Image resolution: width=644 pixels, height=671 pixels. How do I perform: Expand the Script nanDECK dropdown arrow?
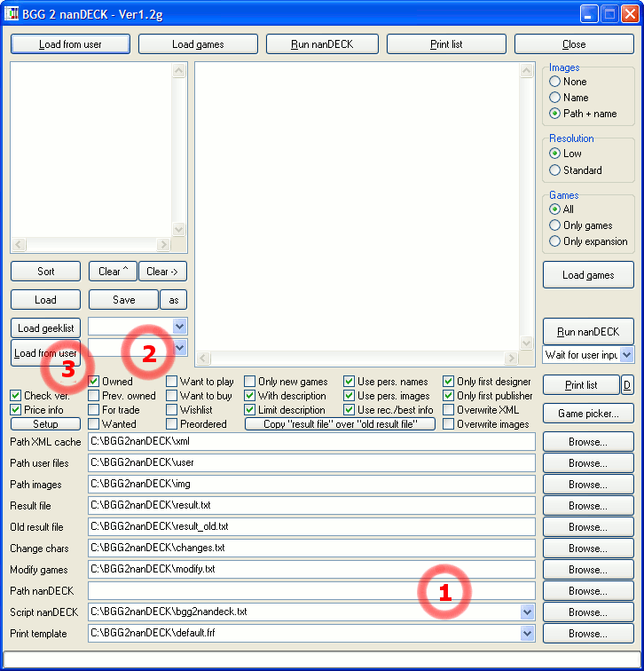click(x=527, y=612)
